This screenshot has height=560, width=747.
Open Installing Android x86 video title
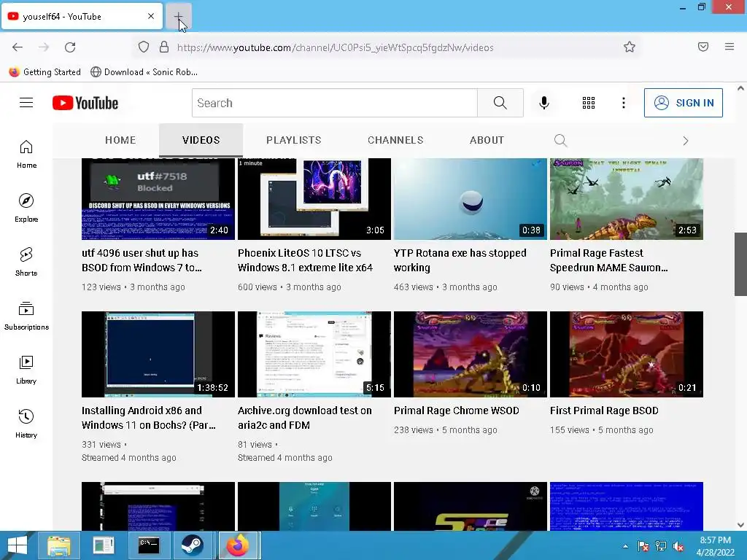click(x=149, y=418)
